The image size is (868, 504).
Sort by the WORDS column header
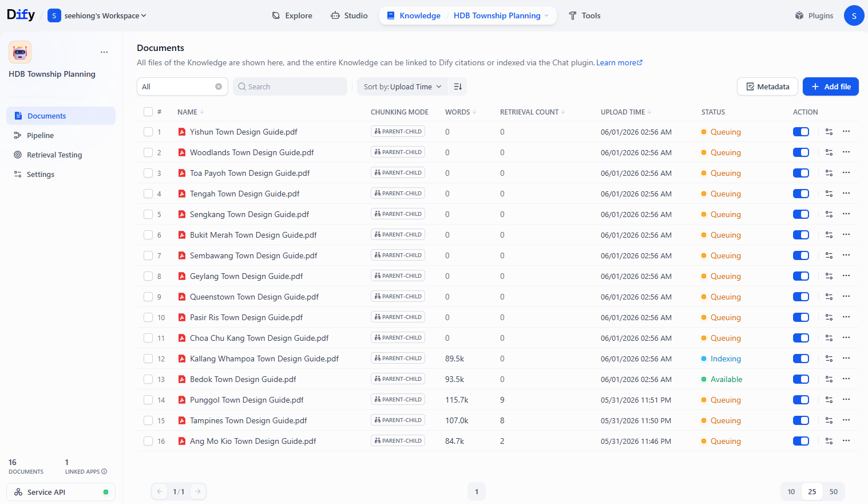click(x=461, y=112)
